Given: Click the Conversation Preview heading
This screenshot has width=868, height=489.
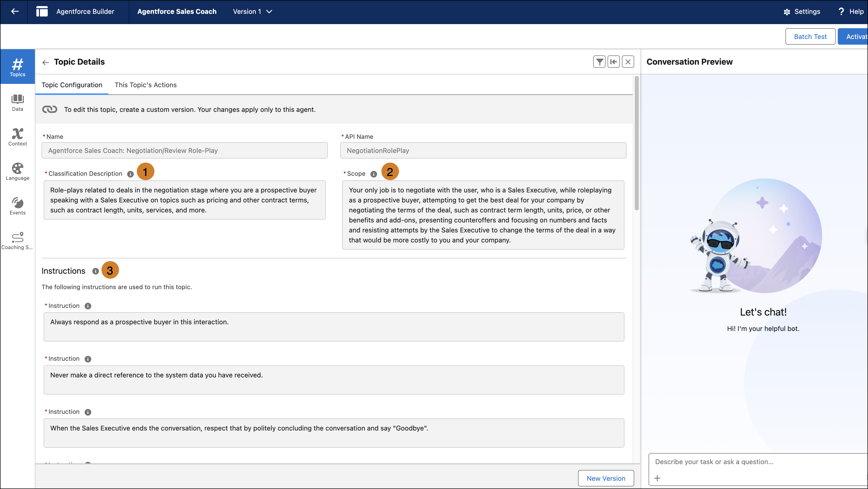Looking at the screenshot, I should click(689, 62).
